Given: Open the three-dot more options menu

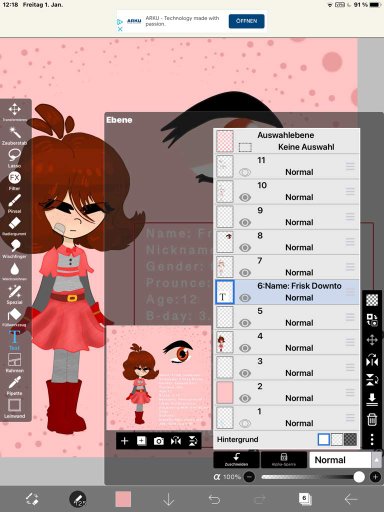Looking at the screenshot, I should coord(372,439).
